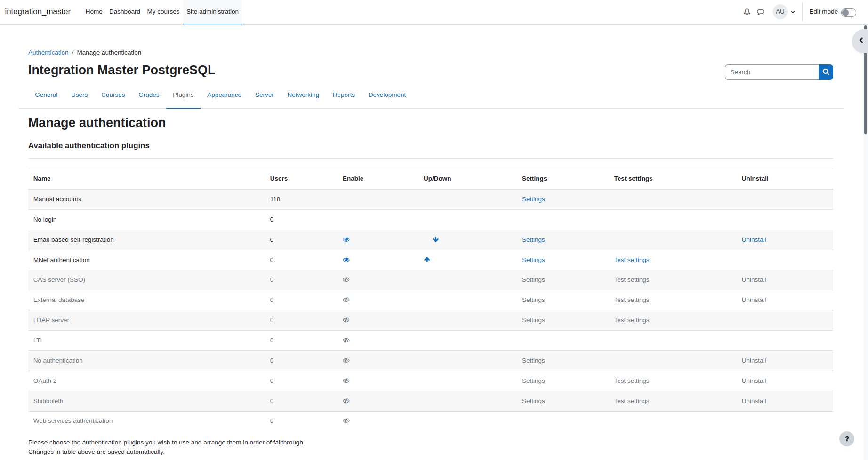Screen dimensions: 868x460
Task: Enable LTI authentication plugin
Action: pos(346,340)
